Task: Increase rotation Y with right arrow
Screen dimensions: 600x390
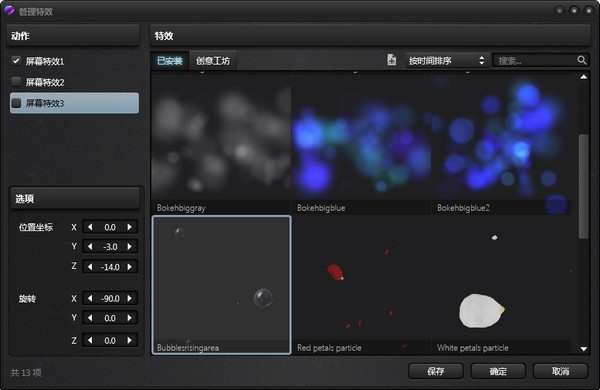Action: (x=129, y=318)
